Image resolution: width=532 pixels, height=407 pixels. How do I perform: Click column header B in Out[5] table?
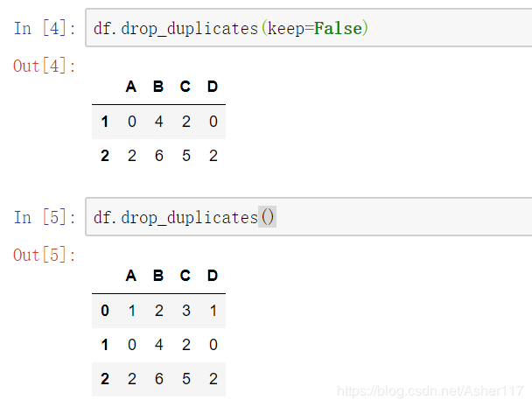158,276
